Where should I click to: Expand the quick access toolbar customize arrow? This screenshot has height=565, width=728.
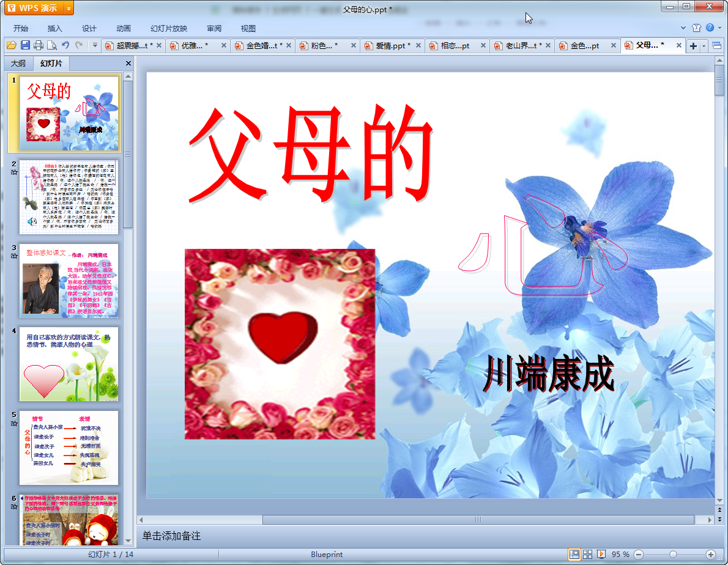[x=95, y=45]
